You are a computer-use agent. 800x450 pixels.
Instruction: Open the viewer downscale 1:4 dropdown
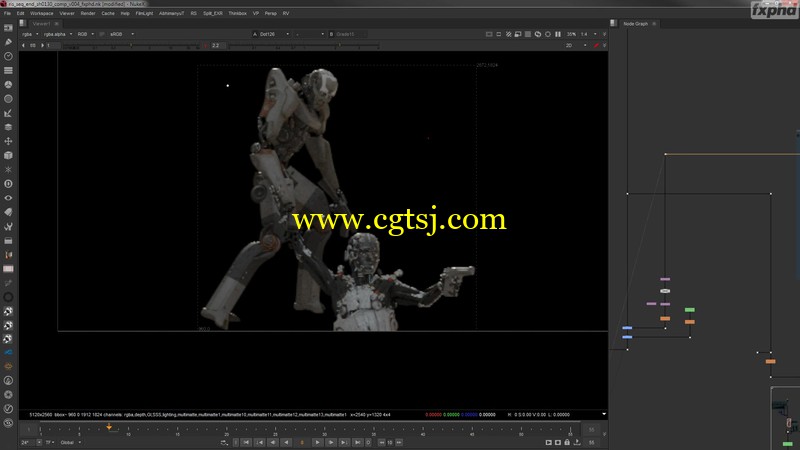[588, 34]
